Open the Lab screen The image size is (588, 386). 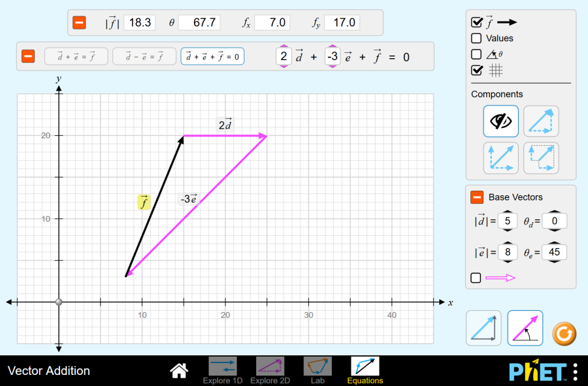318,370
